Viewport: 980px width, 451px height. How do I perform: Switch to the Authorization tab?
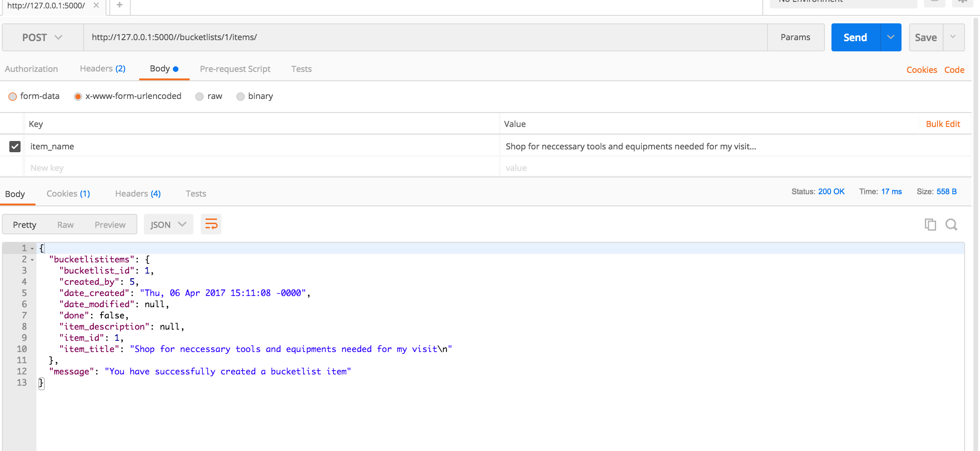tap(31, 69)
